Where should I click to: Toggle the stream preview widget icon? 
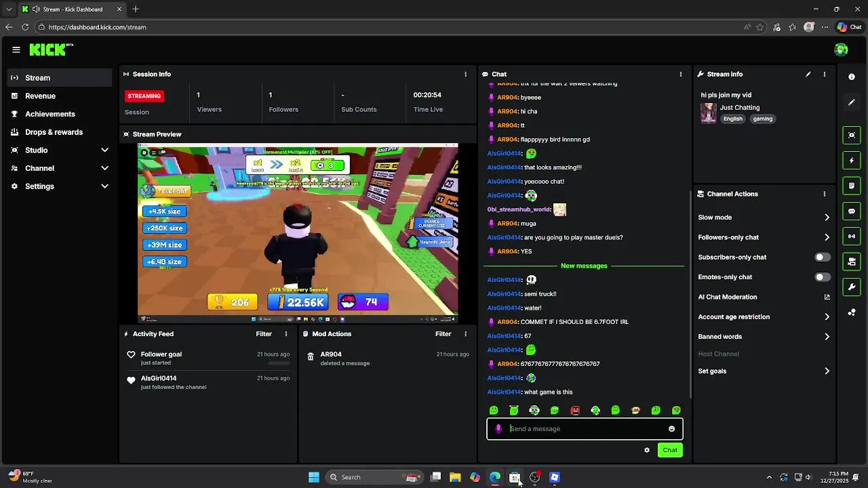tap(852, 135)
